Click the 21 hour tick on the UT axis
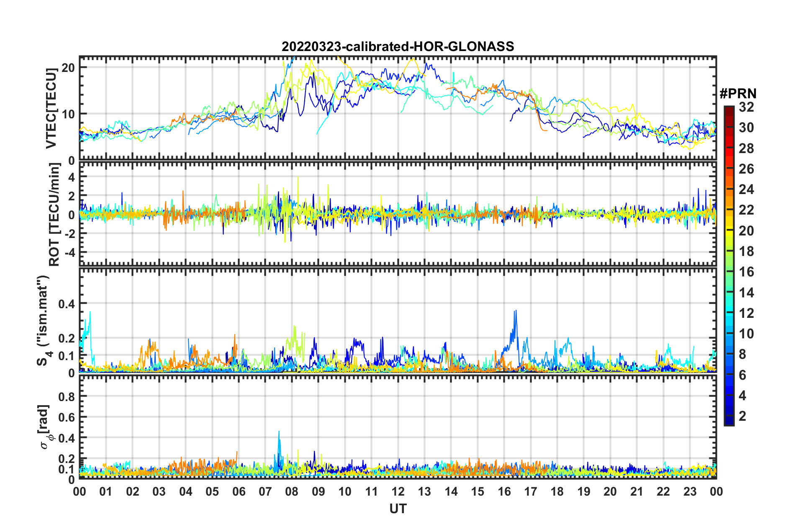The image size is (796, 532). point(637,491)
